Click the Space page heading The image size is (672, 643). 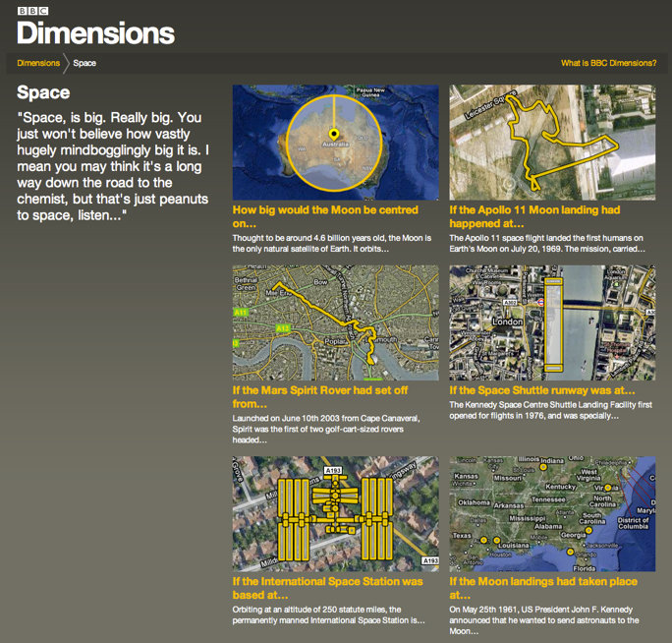(x=43, y=92)
